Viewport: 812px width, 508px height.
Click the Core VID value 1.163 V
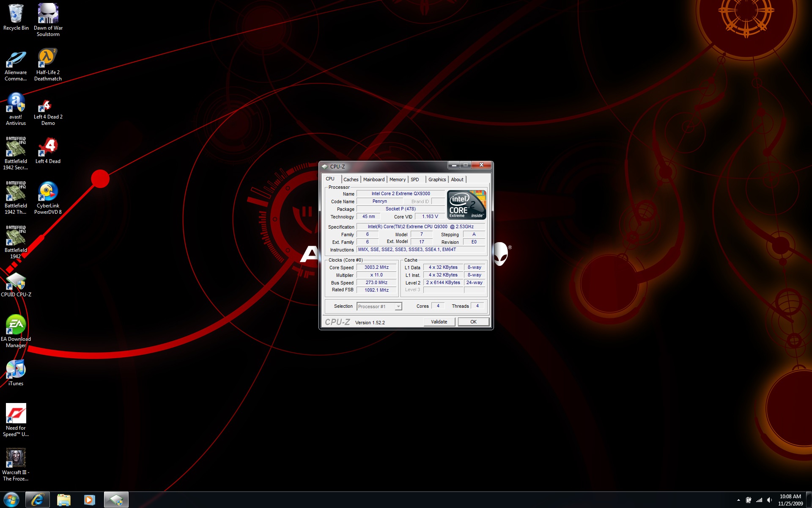click(x=430, y=217)
